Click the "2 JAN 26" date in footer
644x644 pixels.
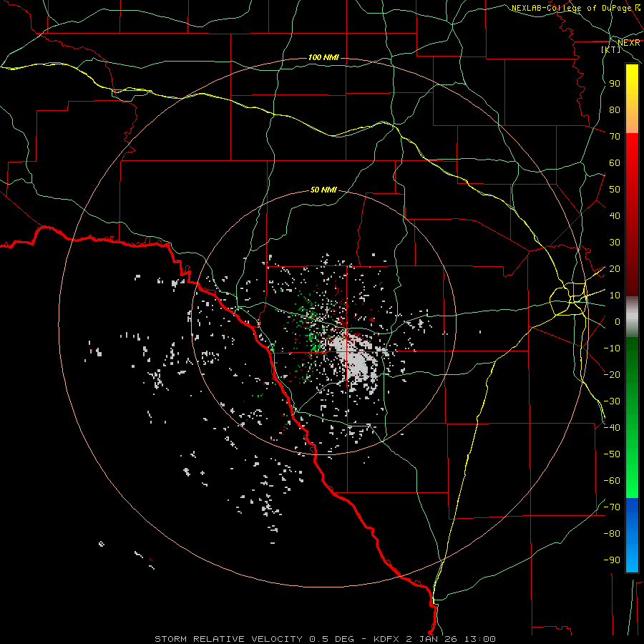[x=432, y=639]
